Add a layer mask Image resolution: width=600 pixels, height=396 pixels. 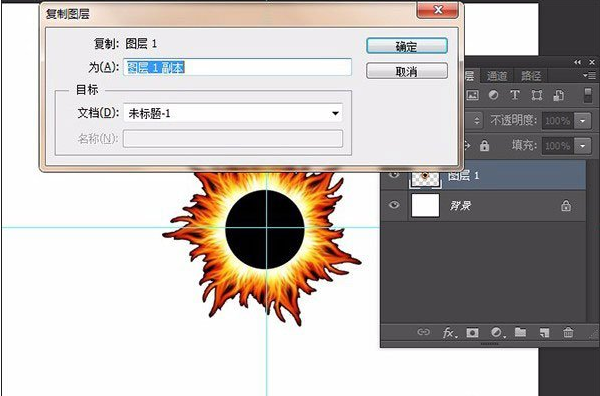click(x=472, y=333)
